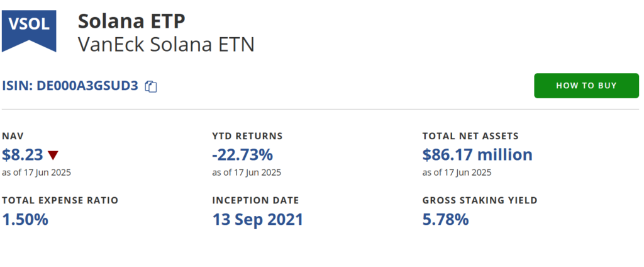Image resolution: width=644 pixels, height=267 pixels.
Task: Select the ISIN code DE000A3GSUD3
Action: coord(87,86)
